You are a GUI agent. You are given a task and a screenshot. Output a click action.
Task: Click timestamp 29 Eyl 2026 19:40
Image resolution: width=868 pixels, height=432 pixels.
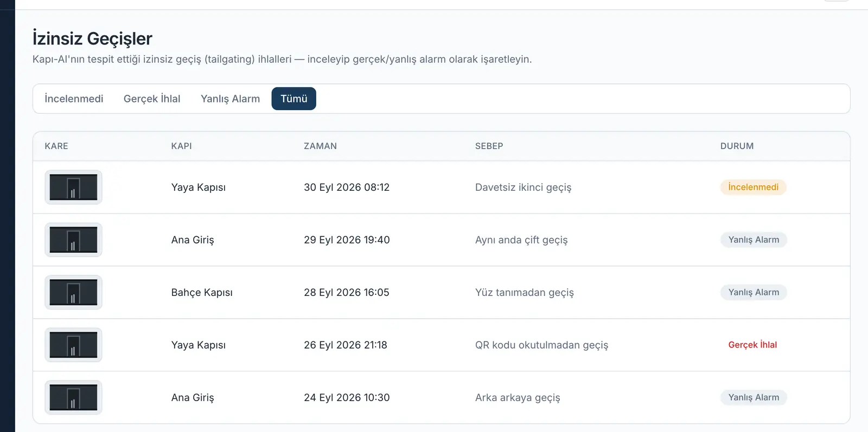(347, 240)
